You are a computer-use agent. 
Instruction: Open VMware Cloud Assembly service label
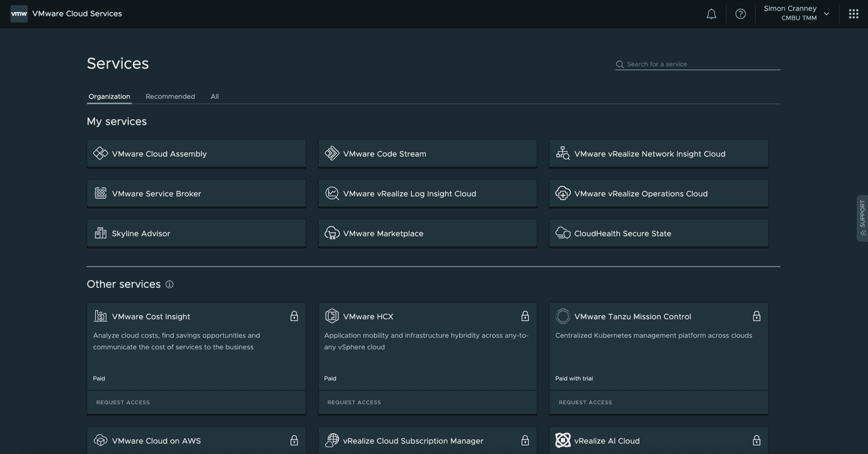pos(159,154)
